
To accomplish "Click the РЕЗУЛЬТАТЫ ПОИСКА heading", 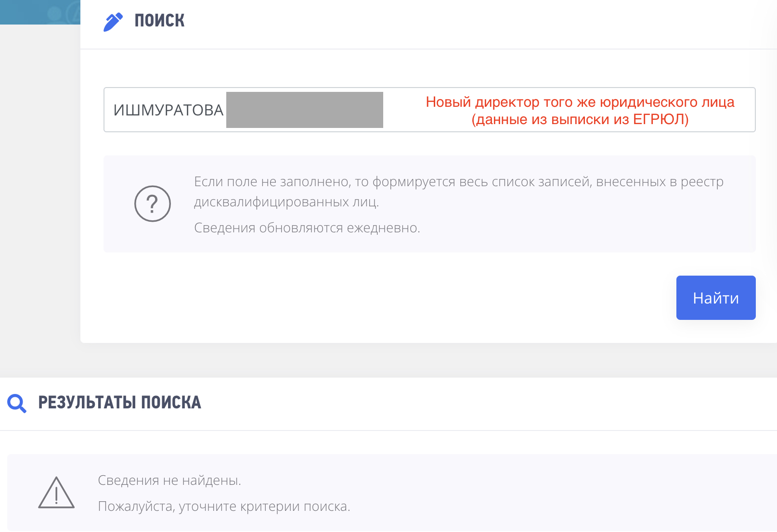I will point(119,403).
